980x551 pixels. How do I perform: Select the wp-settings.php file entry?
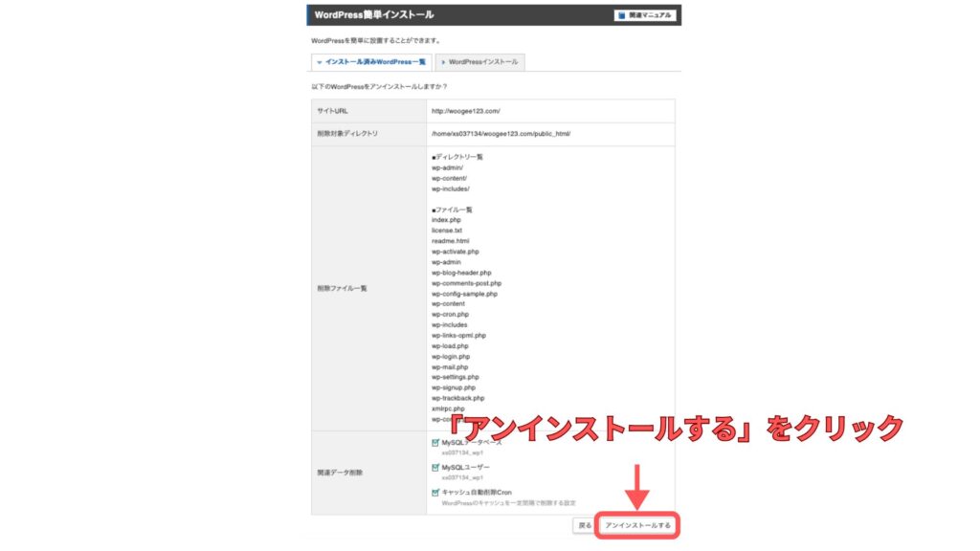pos(455,377)
